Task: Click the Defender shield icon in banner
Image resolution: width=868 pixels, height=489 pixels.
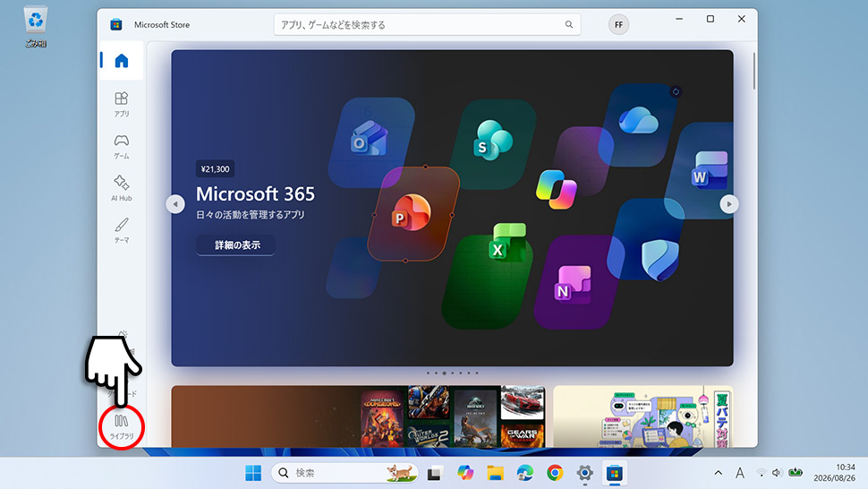Action: pos(660,261)
